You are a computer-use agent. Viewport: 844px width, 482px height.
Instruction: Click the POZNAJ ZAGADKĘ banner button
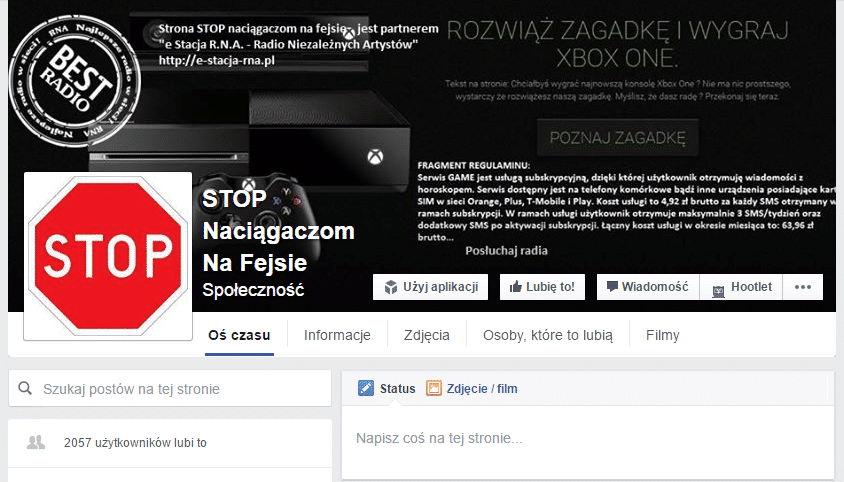[617, 137]
